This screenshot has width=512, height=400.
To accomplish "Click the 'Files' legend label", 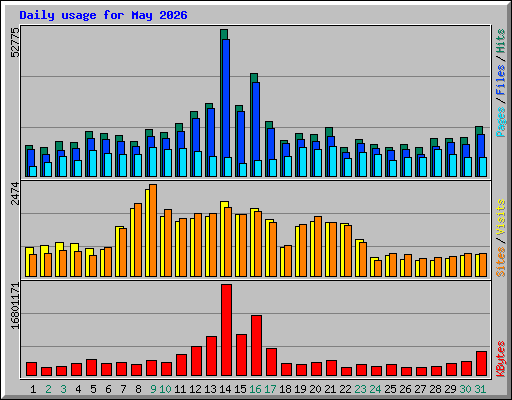I will point(501,80).
